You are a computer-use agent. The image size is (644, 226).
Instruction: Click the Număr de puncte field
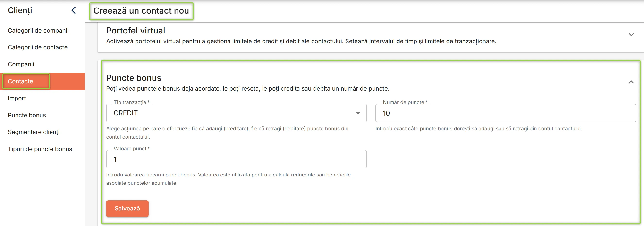pos(506,113)
